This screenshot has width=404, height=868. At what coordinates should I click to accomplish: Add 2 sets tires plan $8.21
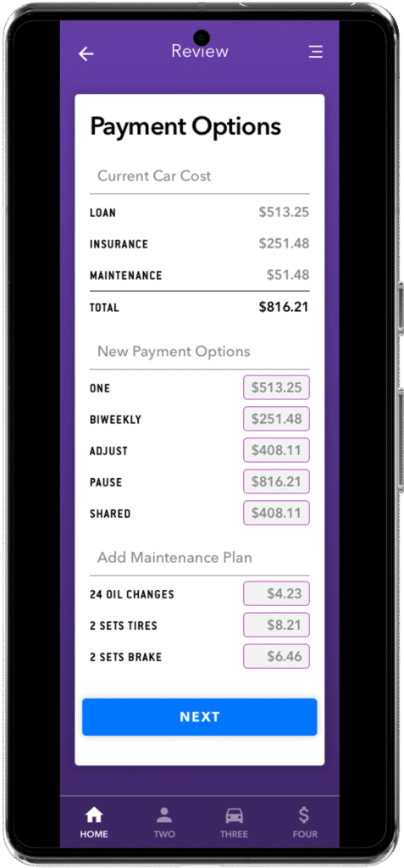point(276,625)
